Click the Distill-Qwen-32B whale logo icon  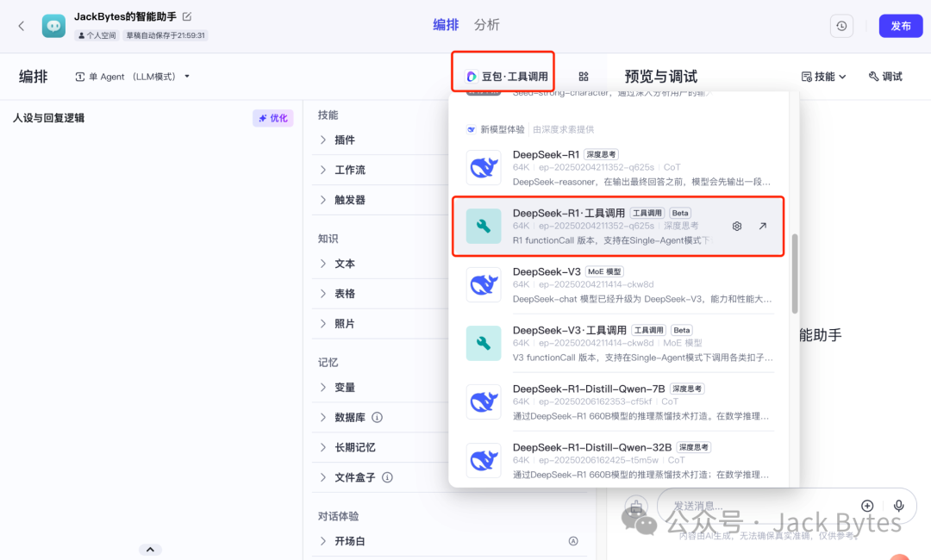coord(484,461)
